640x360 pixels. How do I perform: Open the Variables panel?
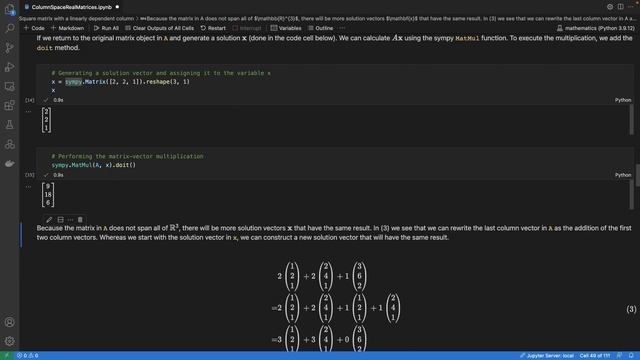pos(286,28)
